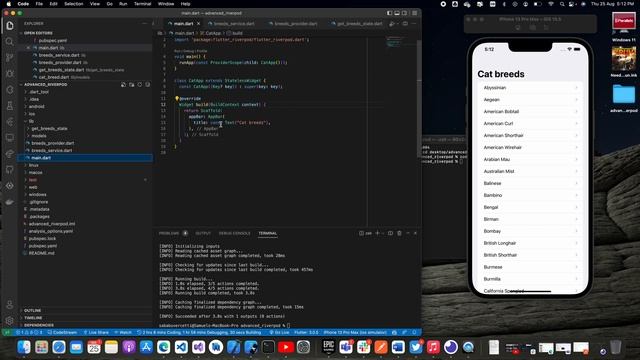This screenshot has width=640, height=360.
Task: Open the Explorer view in the activity bar
Action: click(x=10, y=26)
